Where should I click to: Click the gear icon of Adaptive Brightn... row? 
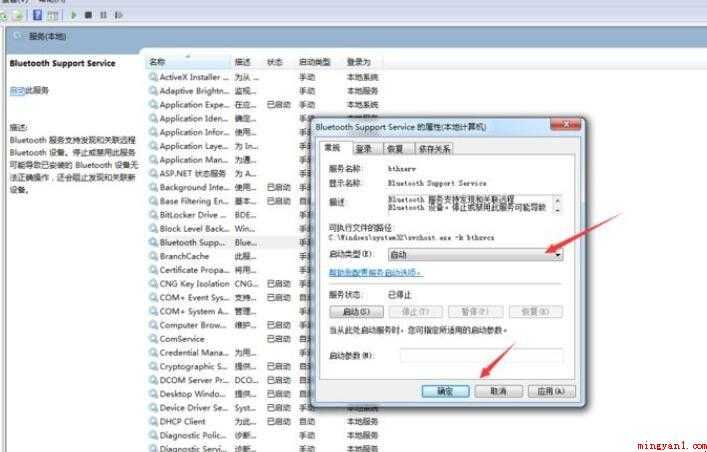tap(153, 91)
